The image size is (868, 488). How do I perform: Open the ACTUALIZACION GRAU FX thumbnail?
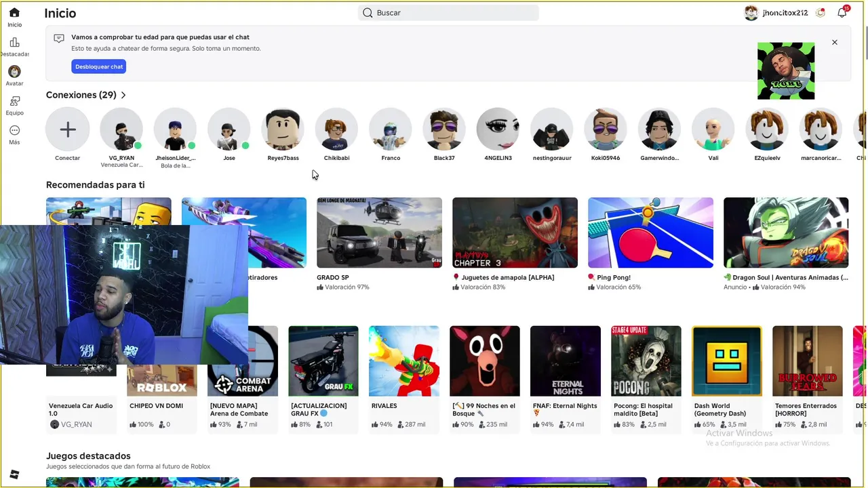[x=323, y=361]
